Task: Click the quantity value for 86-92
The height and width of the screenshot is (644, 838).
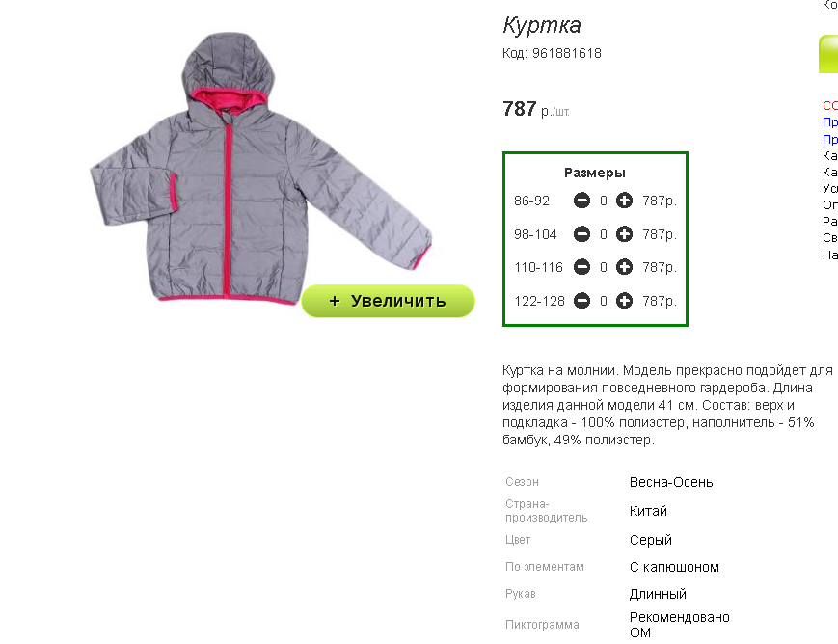Action: (x=604, y=201)
